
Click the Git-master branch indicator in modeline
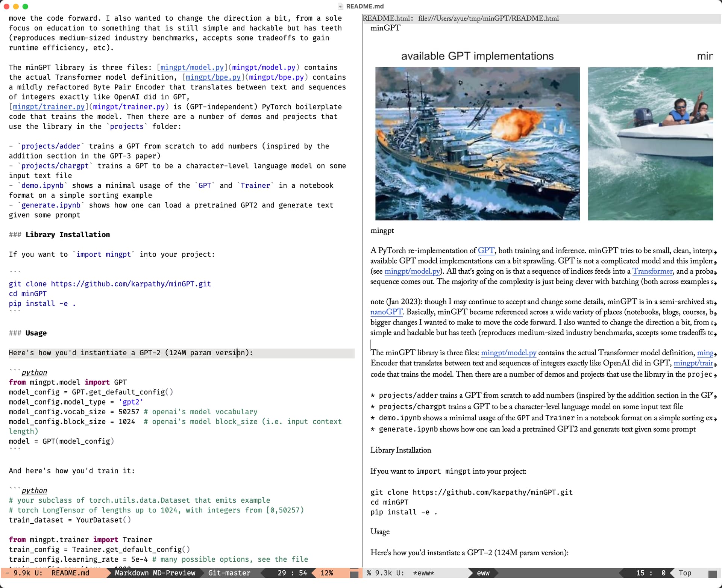tap(229, 573)
